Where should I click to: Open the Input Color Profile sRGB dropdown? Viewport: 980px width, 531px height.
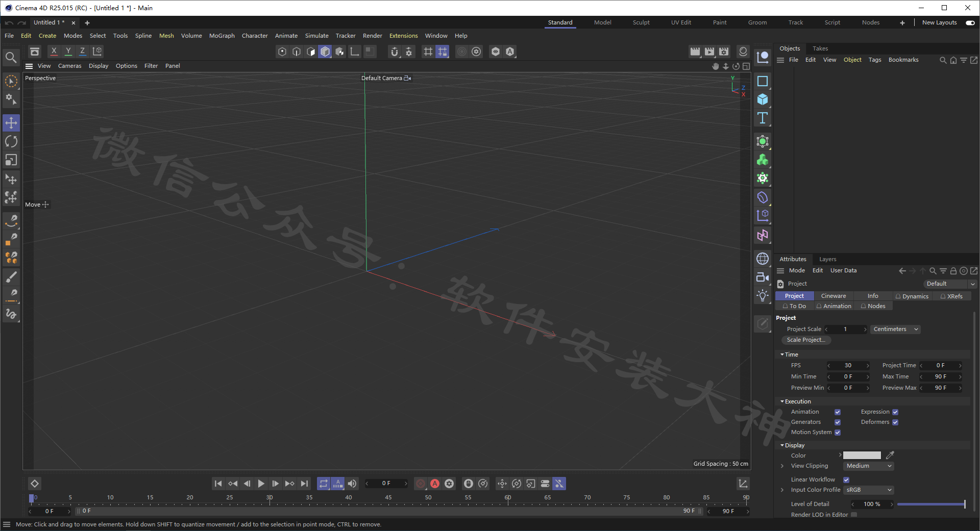pos(868,490)
